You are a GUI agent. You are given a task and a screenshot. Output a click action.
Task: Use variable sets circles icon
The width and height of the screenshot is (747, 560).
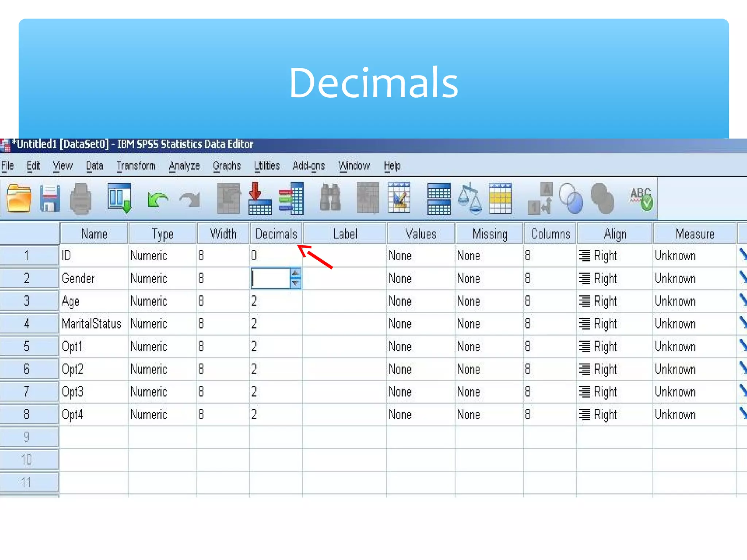pos(571,198)
